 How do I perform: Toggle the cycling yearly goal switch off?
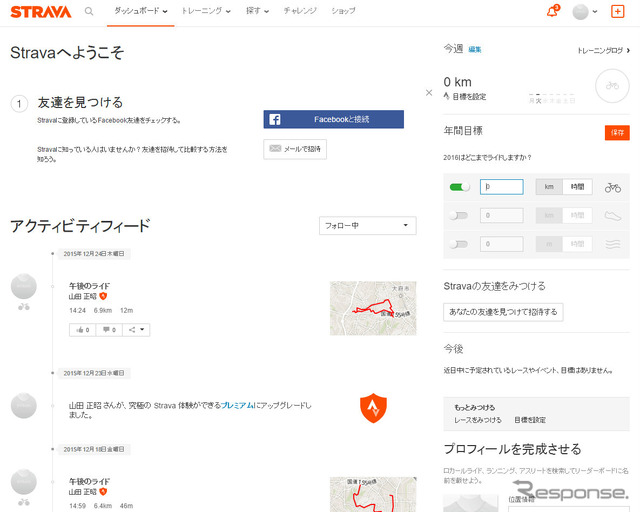pyautogui.click(x=459, y=187)
